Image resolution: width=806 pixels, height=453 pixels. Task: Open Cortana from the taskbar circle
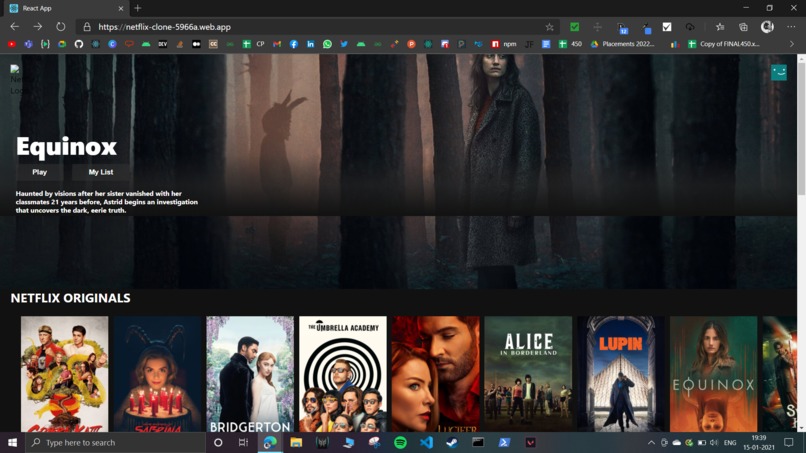tap(218, 442)
